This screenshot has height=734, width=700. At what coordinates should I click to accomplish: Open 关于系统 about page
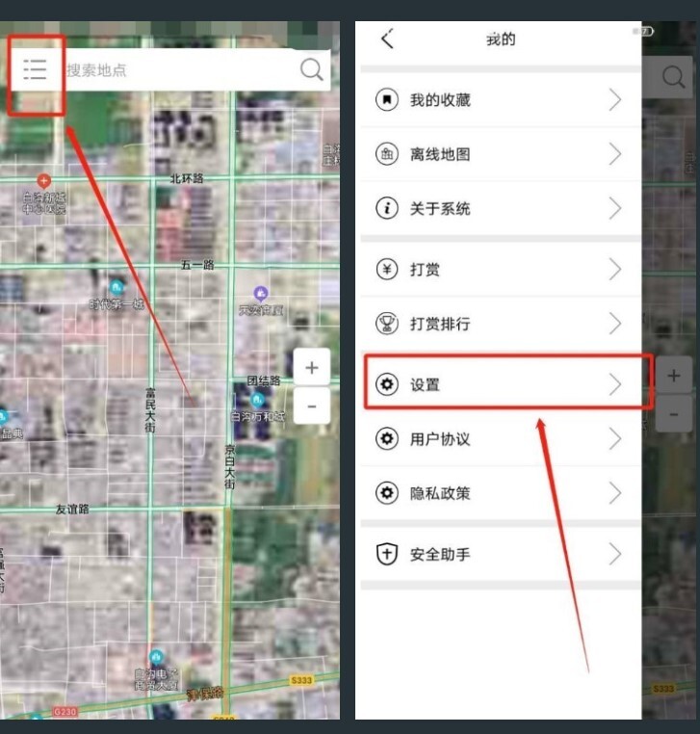(501, 208)
